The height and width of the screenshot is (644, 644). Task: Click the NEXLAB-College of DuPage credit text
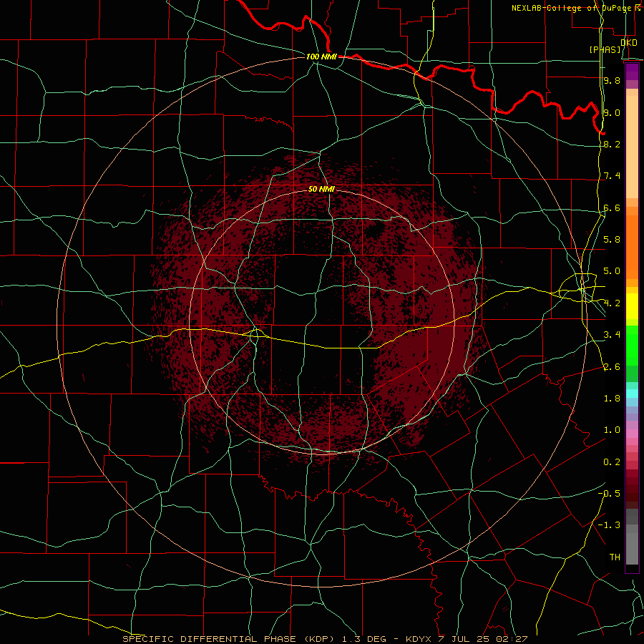click(572, 8)
